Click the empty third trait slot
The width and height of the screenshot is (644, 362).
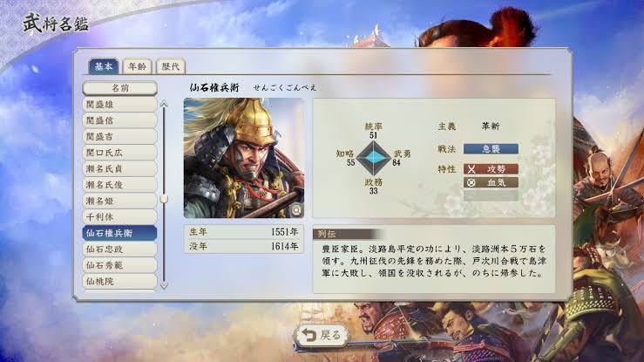click(491, 195)
